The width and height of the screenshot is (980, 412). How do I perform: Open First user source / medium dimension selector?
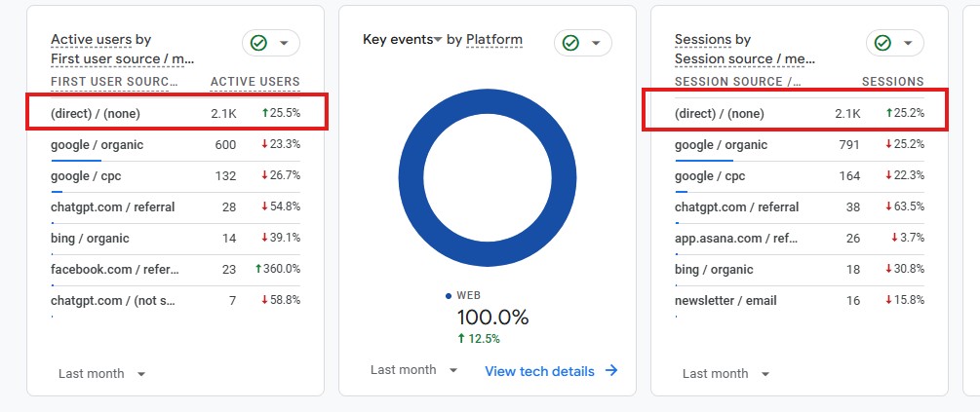(x=123, y=59)
